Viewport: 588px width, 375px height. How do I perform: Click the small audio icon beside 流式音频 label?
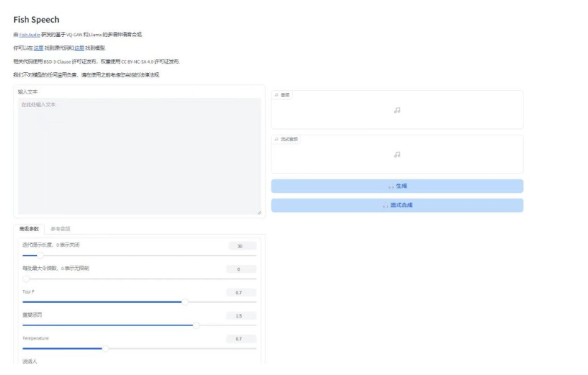[276, 140]
